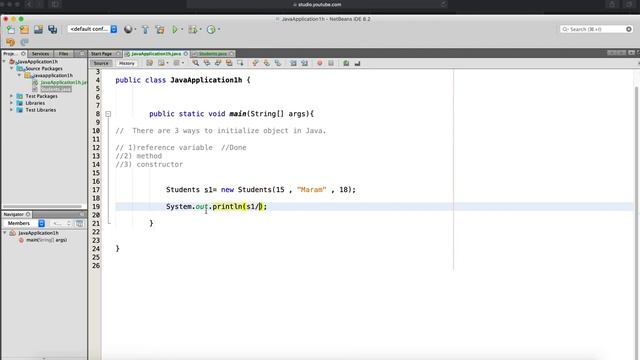Open the Debug Project dropdown arrow
The width and height of the screenshot is (640, 360).
click(200, 29)
